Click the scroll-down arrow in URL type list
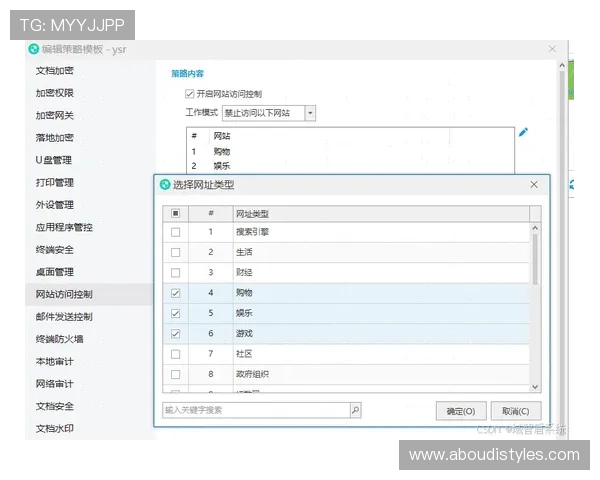Image resolution: width=600 pixels, height=480 pixels. pyautogui.click(x=535, y=387)
